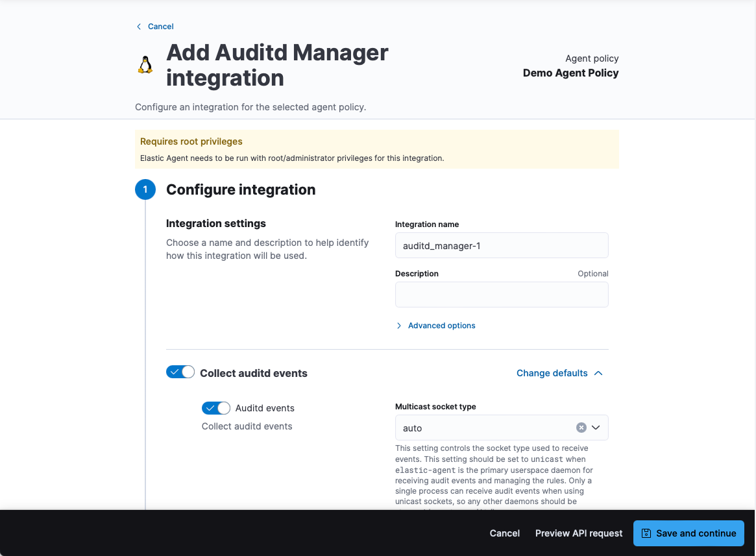Click into the Description text box
This screenshot has height=556, width=756.
(x=501, y=295)
